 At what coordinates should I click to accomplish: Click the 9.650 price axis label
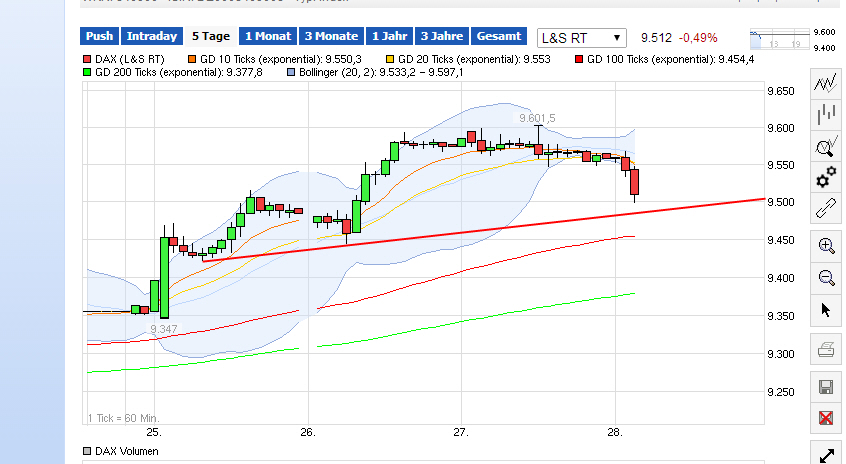[x=781, y=91]
